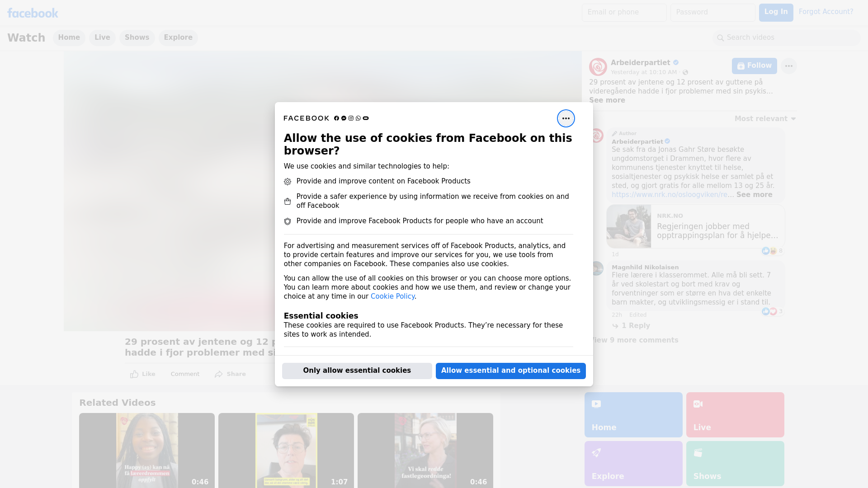Open the Shows tab in Watch navigation

pyautogui.click(x=137, y=38)
